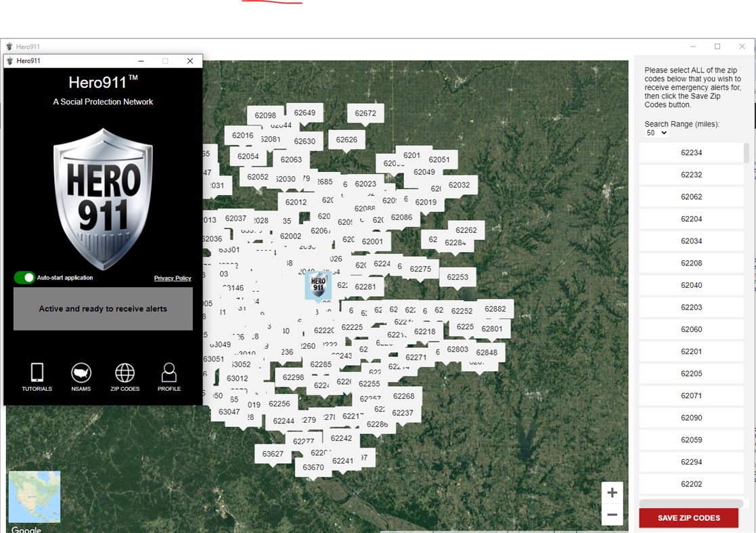Click the Save Zip Codes button
This screenshot has height=533, width=756.
tap(689, 517)
